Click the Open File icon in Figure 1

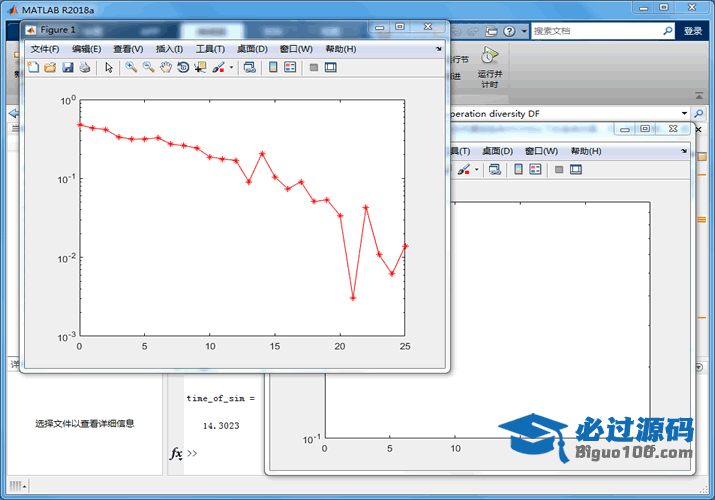click(49, 68)
